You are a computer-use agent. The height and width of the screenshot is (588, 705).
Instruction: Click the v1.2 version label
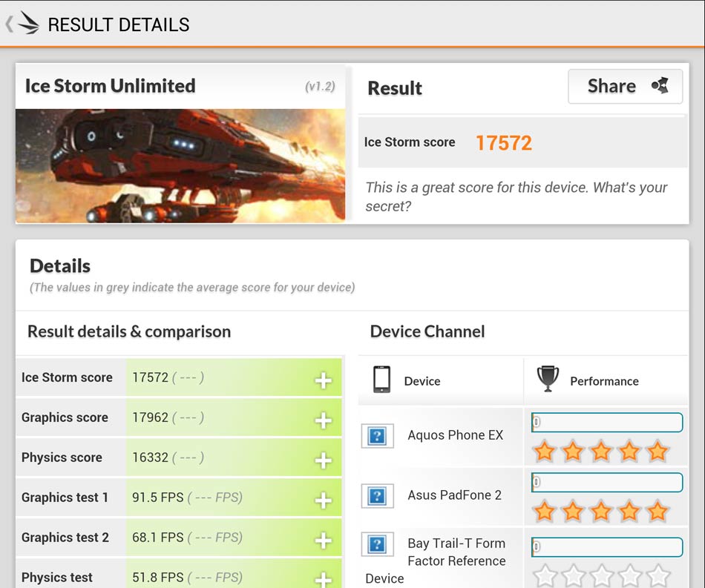(320, 86)
